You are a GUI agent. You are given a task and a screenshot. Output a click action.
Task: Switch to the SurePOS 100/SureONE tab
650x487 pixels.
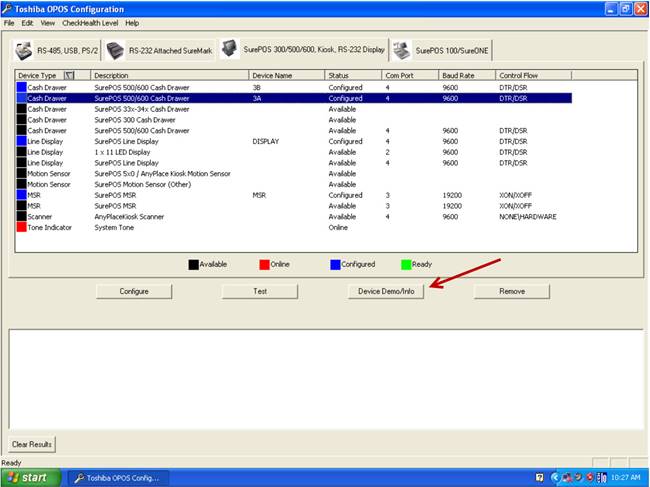pyautogui.click(x=441, y=50)
